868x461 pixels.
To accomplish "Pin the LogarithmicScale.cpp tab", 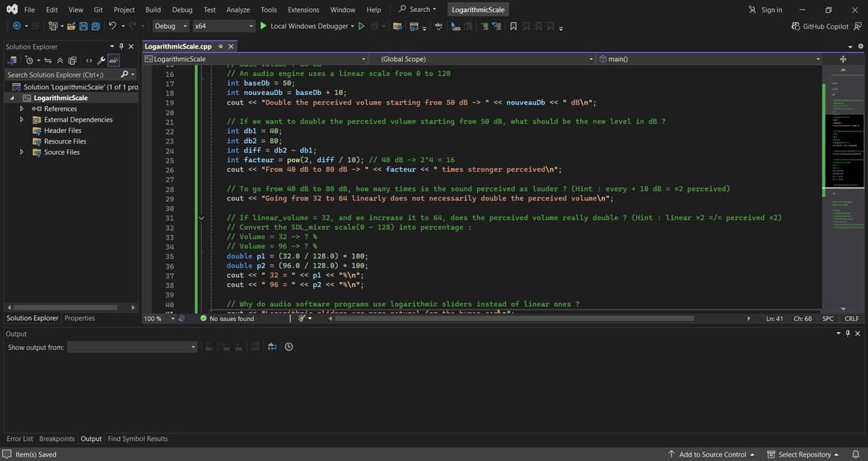I will point(220,46).
